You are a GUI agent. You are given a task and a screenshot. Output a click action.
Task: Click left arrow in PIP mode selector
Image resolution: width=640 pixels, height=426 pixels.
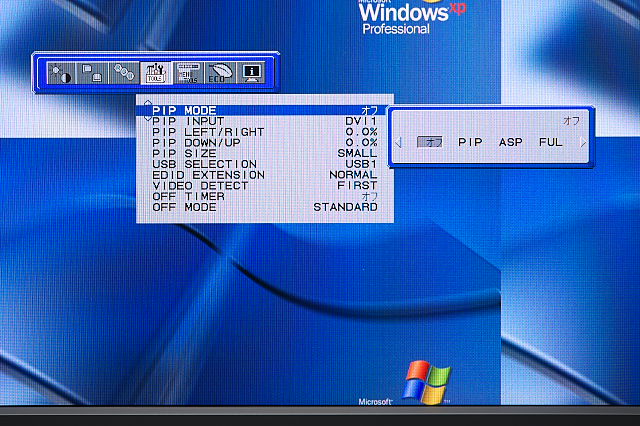click(399, 142)
